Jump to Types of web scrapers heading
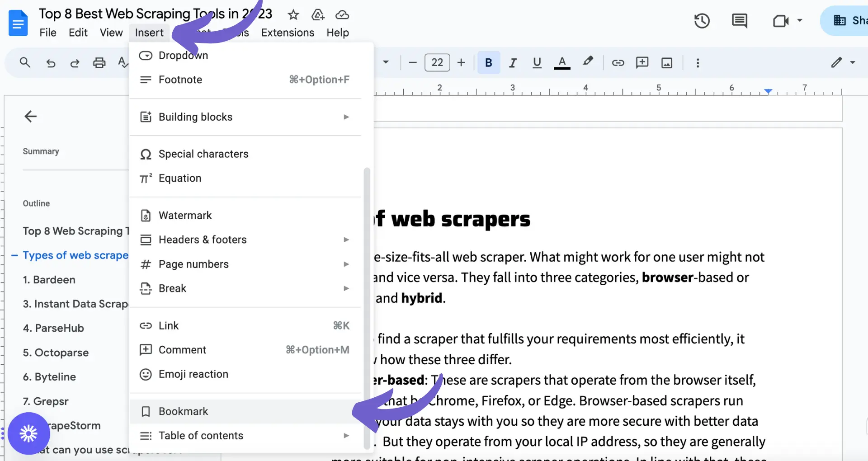868x461 pixels. click(75, 255)
